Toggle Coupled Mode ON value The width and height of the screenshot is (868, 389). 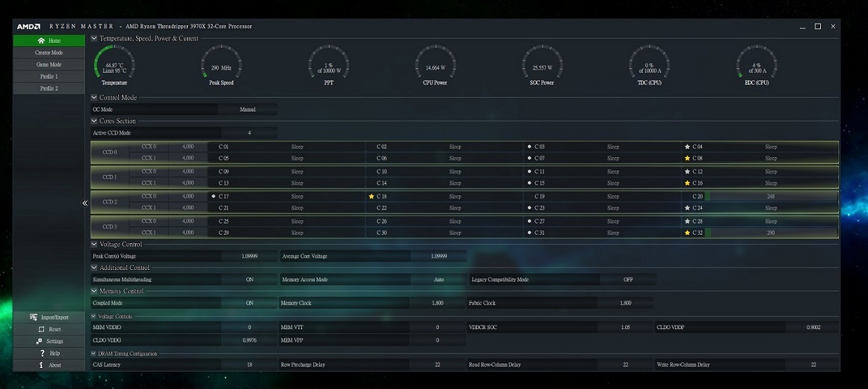[x=249, y=303]
